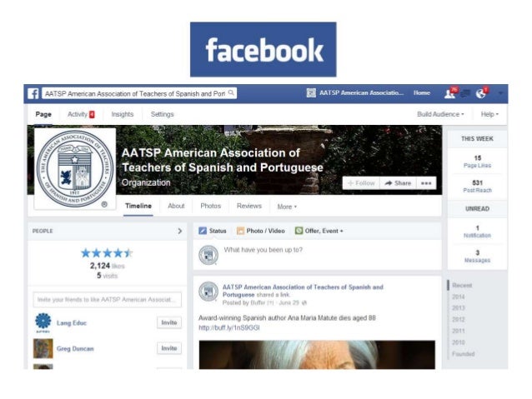532x399 pixels.
Task: Jump to Recent in timeline
Action: (x=462, y=286)
